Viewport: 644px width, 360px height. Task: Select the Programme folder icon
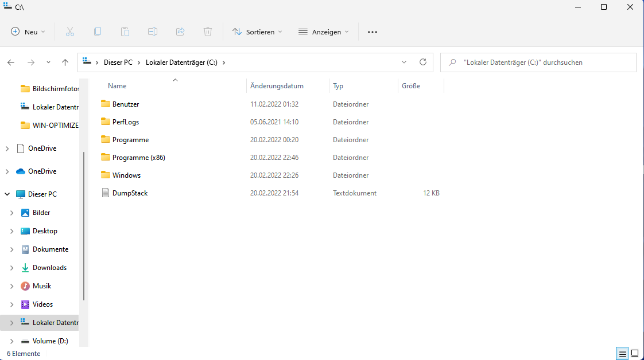(x=106, y=139)
